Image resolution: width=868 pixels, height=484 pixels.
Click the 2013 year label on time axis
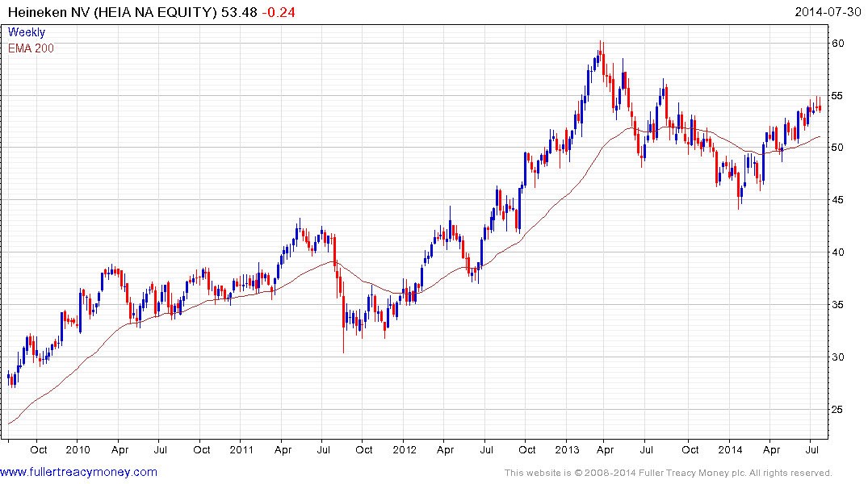coord(568,449)
